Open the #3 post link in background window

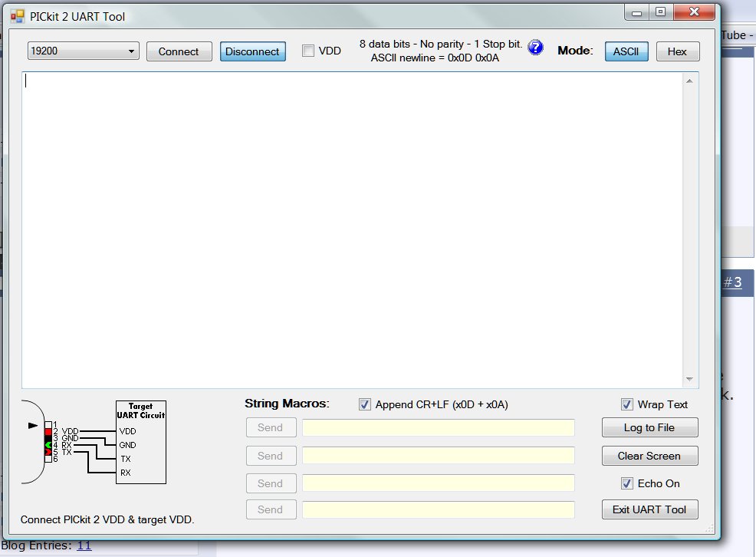pos(733,282)
